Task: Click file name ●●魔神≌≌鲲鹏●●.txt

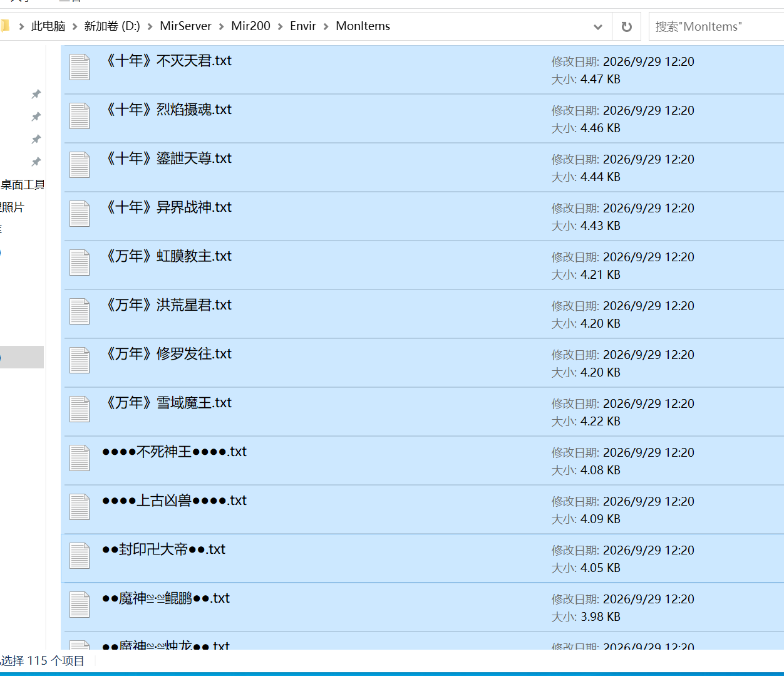Action: pos(166,598)
